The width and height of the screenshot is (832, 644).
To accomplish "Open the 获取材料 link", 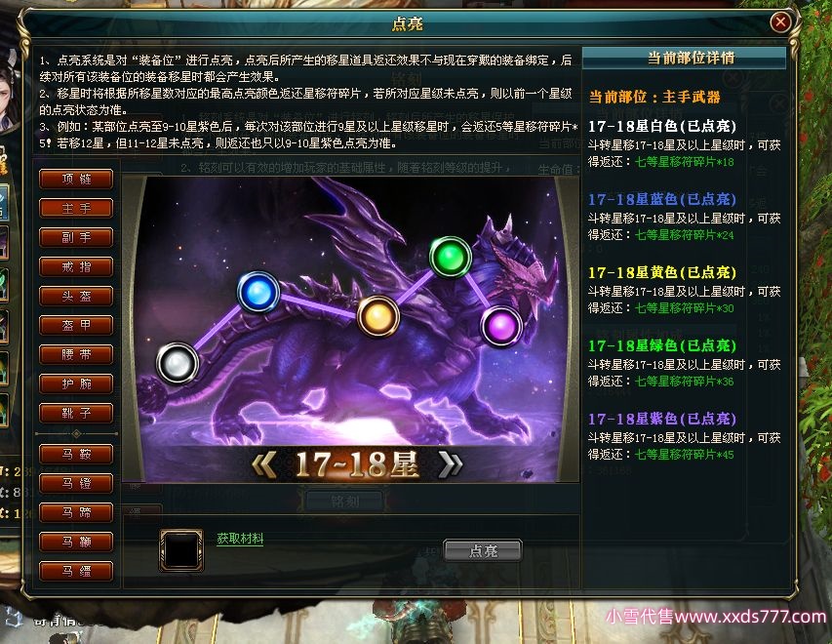I will (x=240, y=539).
